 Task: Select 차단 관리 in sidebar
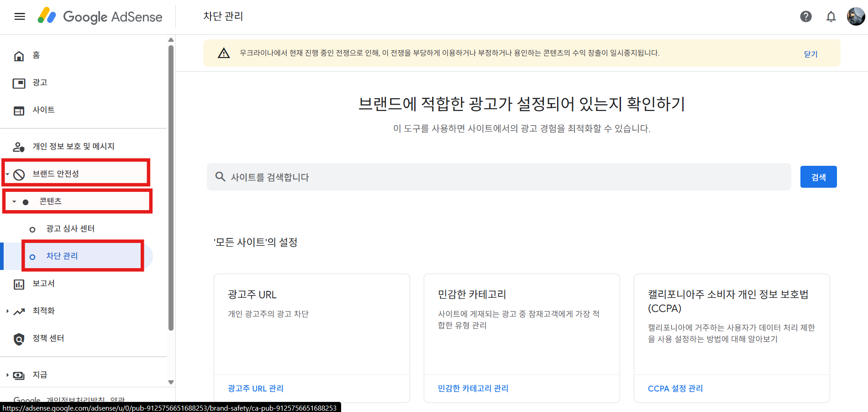(x=62, y=256)
